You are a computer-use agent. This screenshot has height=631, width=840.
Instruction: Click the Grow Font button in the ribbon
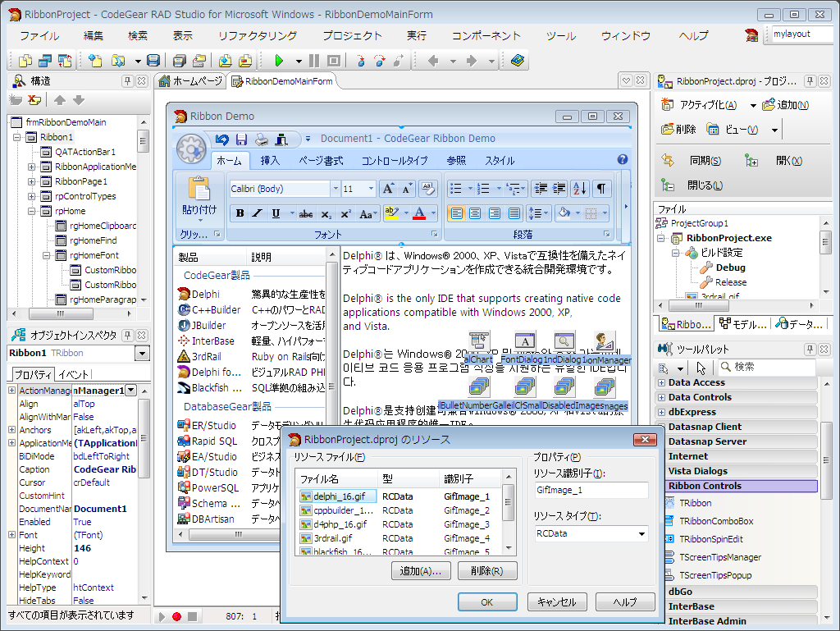[388, 189]
